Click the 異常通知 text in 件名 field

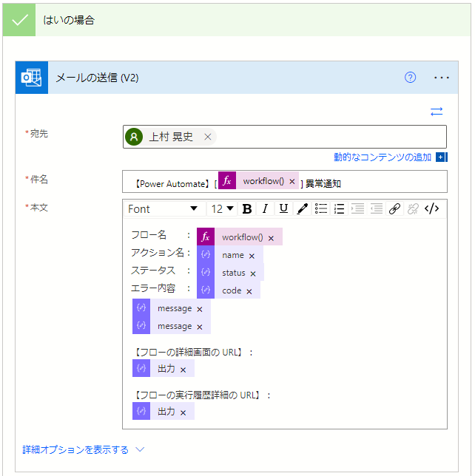pyautogui.click(x=323, y=183)
